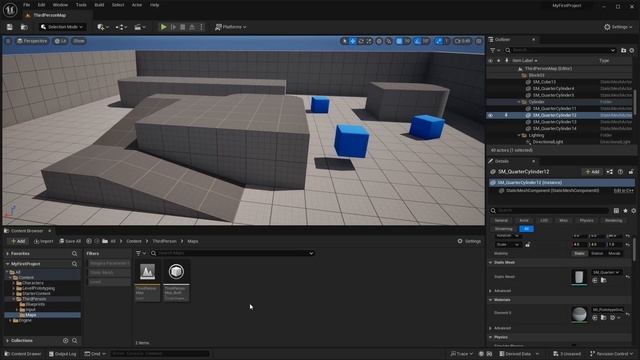
Task: Open the Actor menu
Action: pyautogui.click(x=137, y=5)
